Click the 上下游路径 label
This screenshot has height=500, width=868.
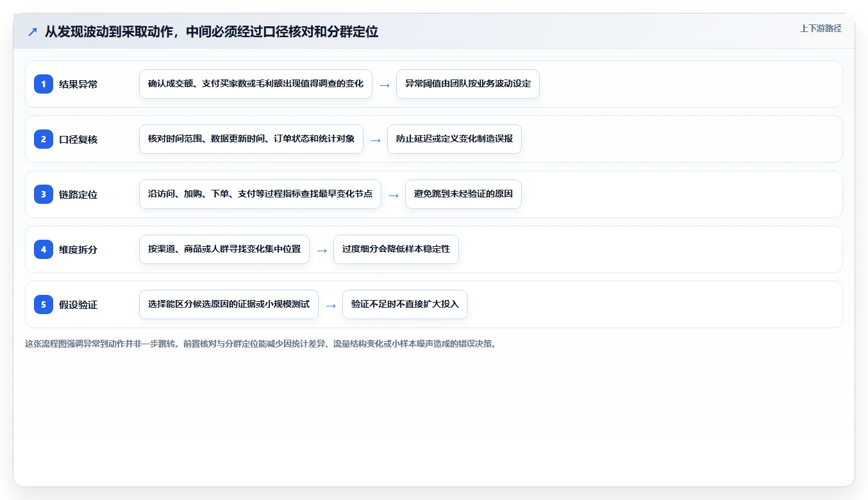[x=821, y=28]
